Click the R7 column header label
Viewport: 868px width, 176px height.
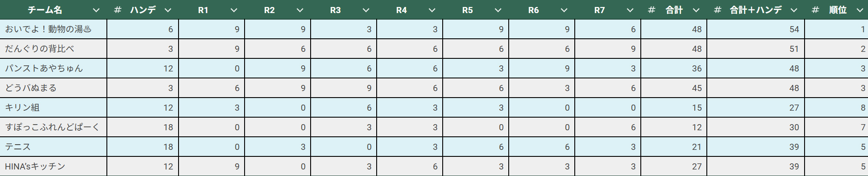click(600, 10)
